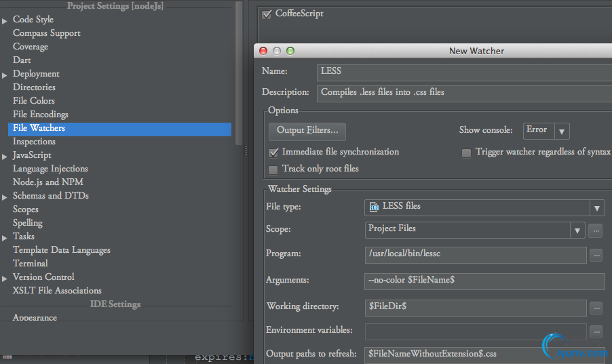Select Language Injections settings
612x364 pixels.
50,169
